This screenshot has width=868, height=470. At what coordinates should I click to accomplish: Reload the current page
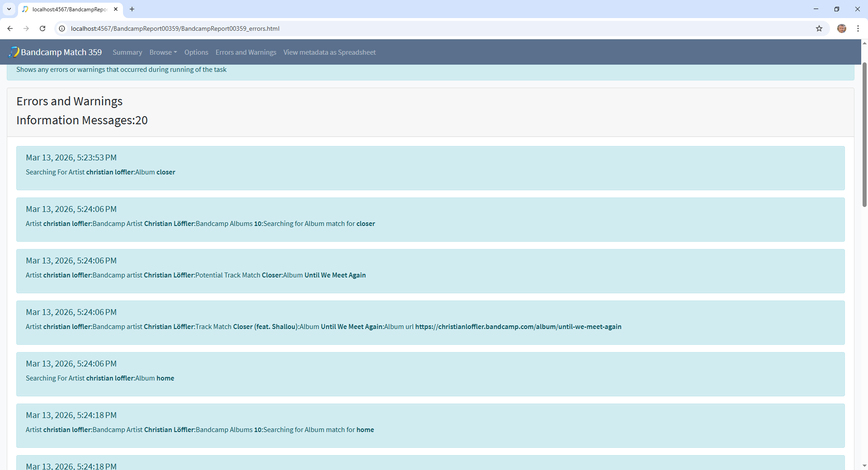[x=42, y=28]
